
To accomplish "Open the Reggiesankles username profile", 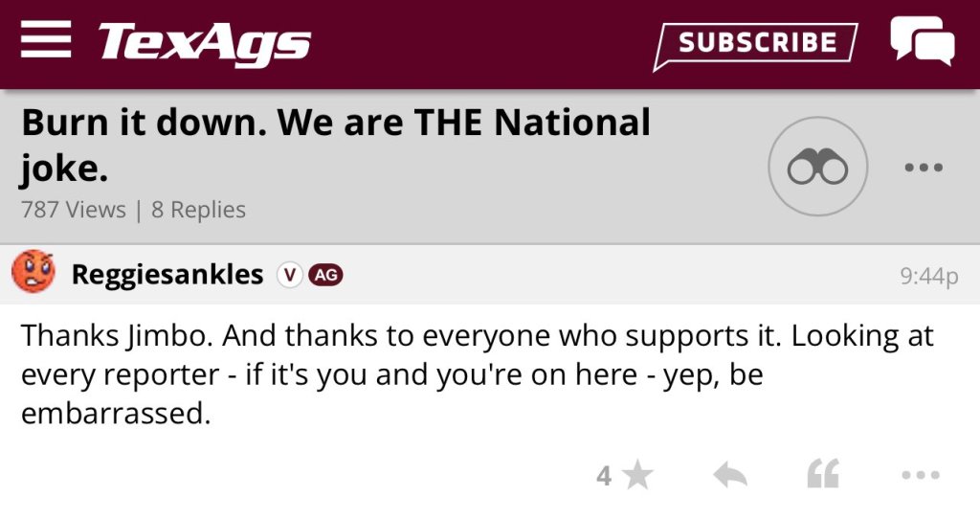I will [x=167, y=275].
